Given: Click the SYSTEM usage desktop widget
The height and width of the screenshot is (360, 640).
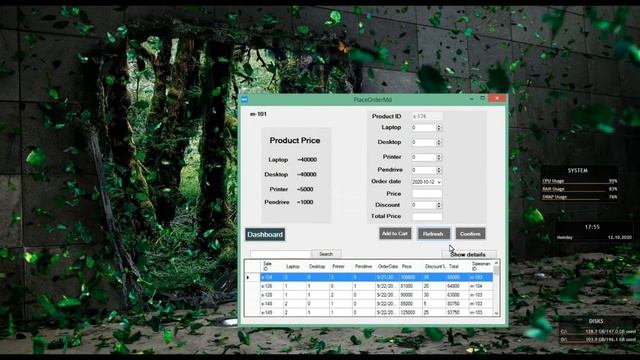Looking at the screenshot, I should click(579, 184).
